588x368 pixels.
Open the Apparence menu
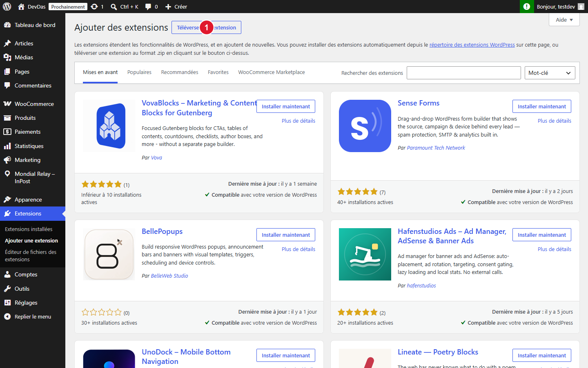point(33,200)
